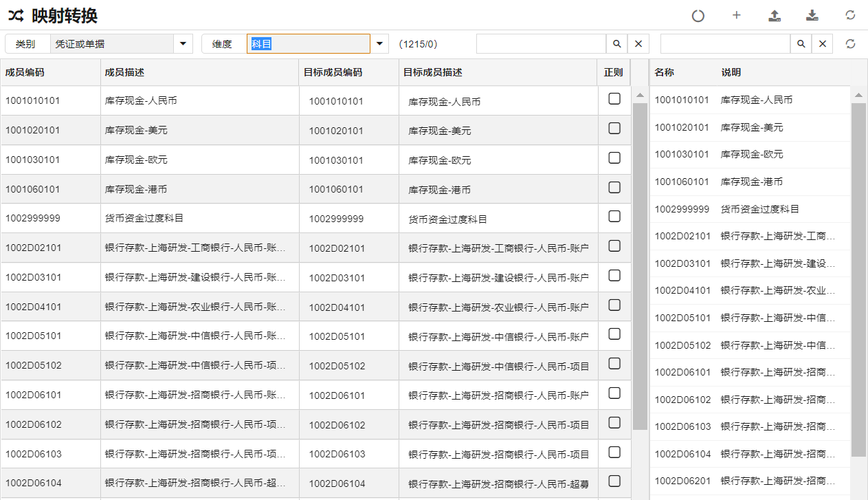
Task: Click the download icon in top toolbar
Action: [812, 16]
